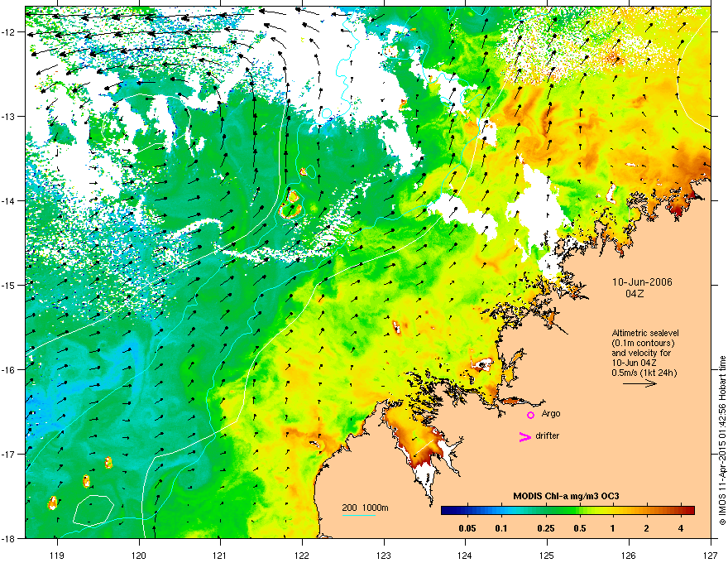Screen dimensions: 728x563
Task: Click the MODIS chlorophyll color scale bar
Action: tap(568, 511)
